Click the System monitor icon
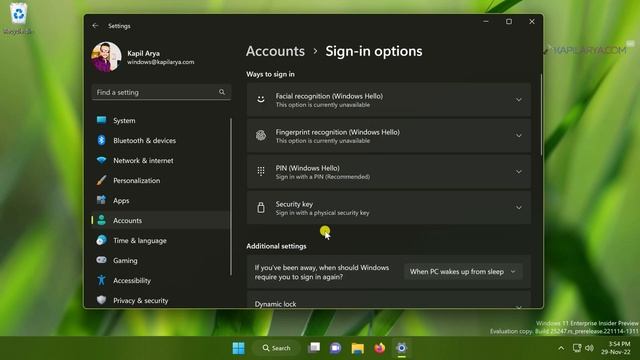This screenshot has height=360, width=640. tap(102, 120)
